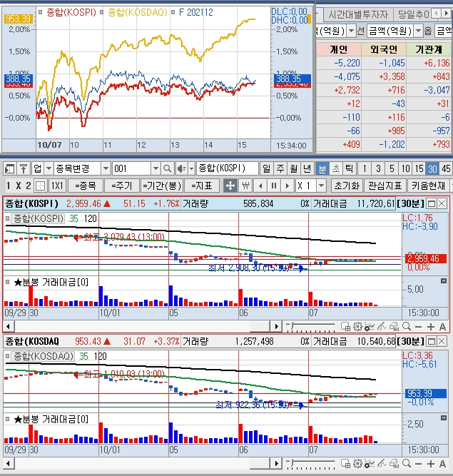This screenshot has width=453, height=476.
Task: Click erase-all eraser icon in KOSPI chart footer
Action: [x=394, y=327]
